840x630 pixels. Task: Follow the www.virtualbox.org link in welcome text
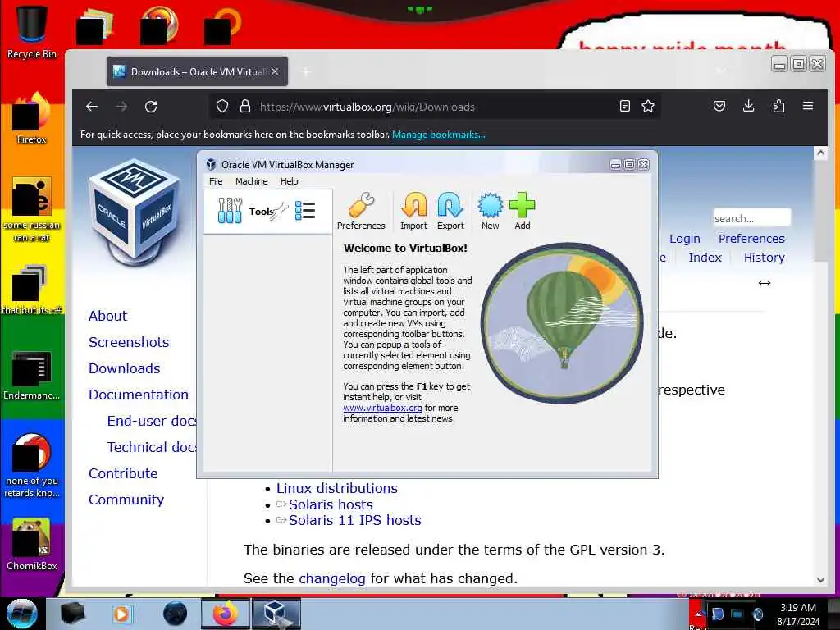tap(382, 408)
